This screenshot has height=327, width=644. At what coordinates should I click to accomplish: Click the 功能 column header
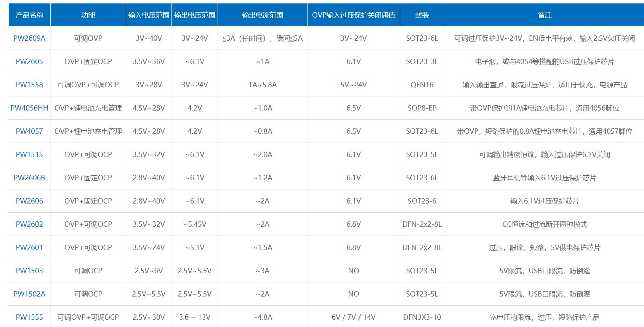click(x=88, y=15)
